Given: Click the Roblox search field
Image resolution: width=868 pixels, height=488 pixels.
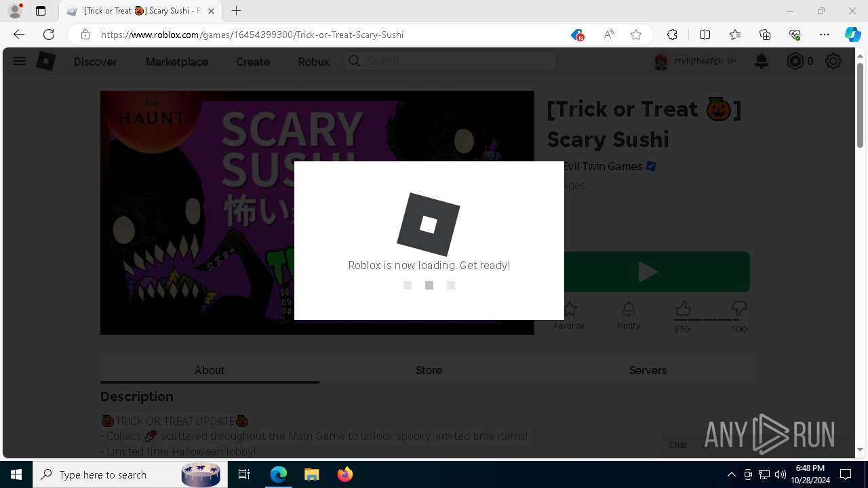Looking at the screenshot, I should click(450, 61).
